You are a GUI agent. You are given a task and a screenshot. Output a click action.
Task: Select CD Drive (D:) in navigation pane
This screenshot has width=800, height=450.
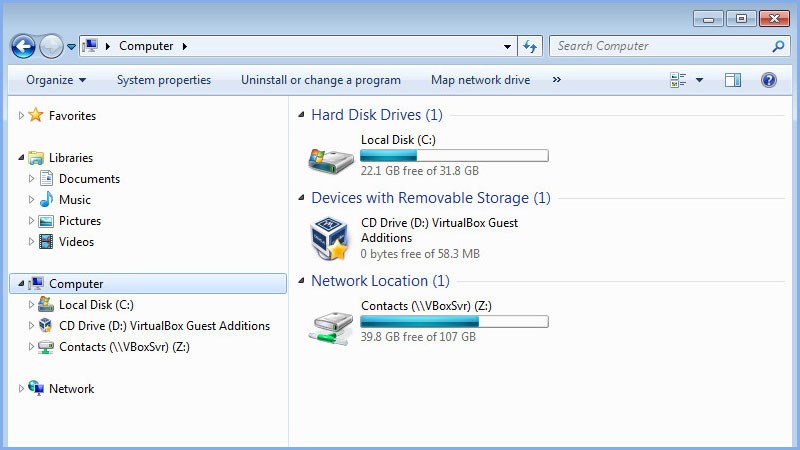coord(164,326)
